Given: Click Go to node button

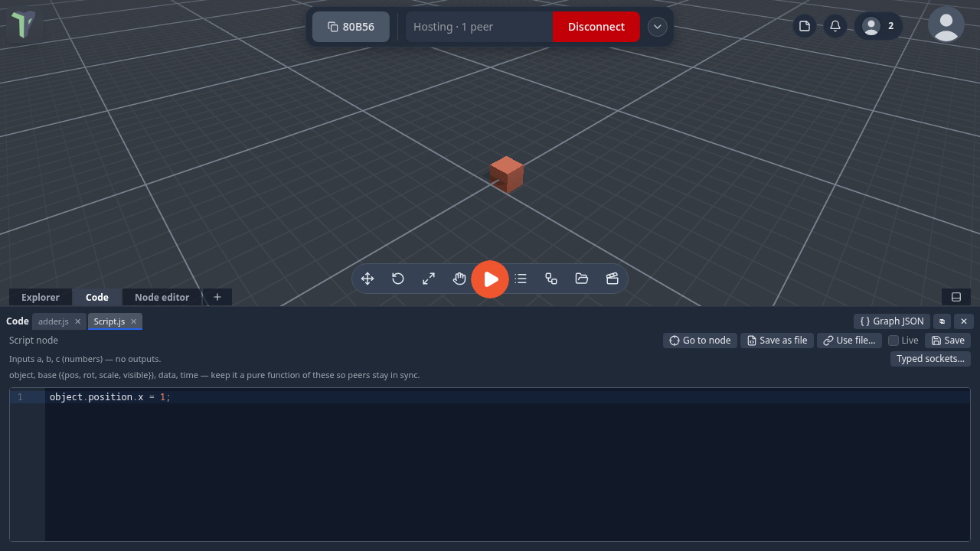Looking at the screenshot, I should pyautogui.click(x=700, y=341).
